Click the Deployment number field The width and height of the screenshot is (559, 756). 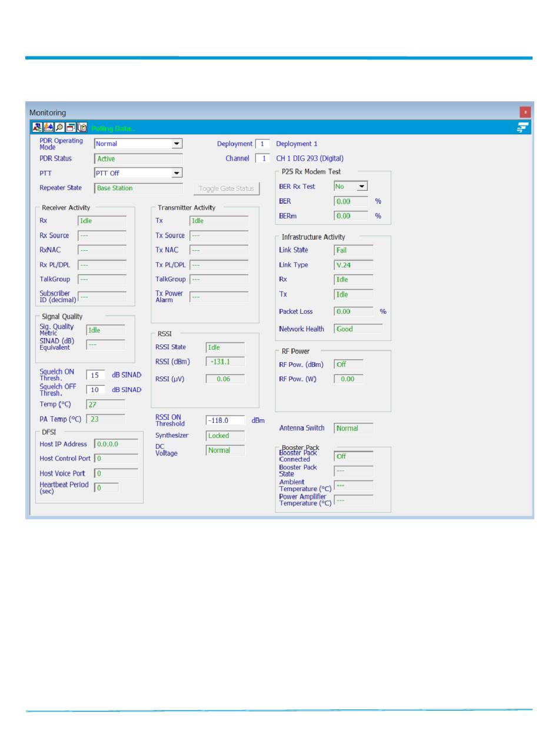pyautogui.click(x=262, y=144)
